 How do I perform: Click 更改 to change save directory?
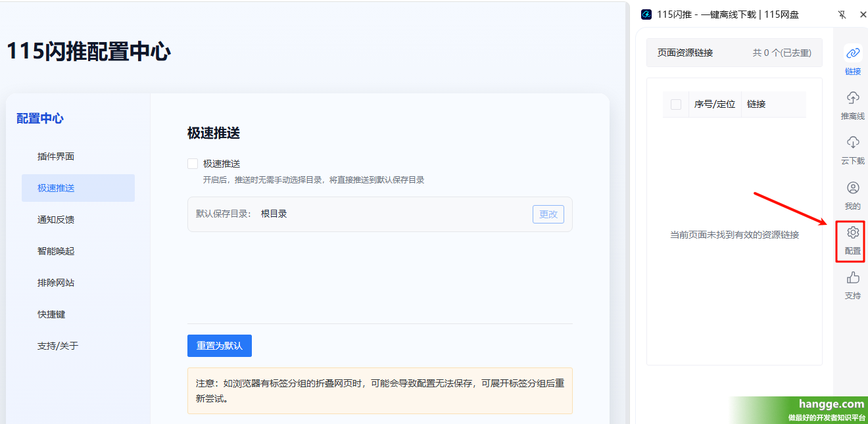point(548,214)
